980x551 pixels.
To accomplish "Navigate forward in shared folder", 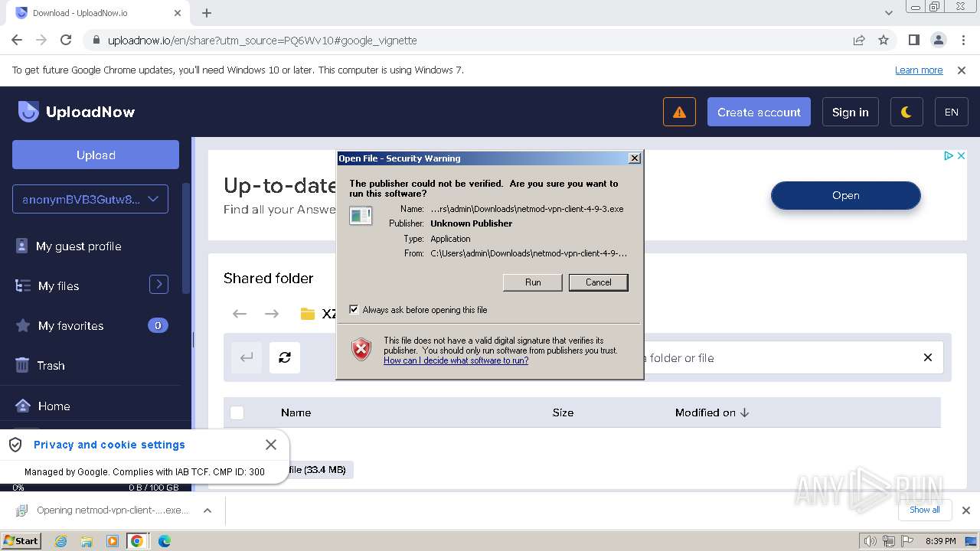I will [x=272, y=314].
